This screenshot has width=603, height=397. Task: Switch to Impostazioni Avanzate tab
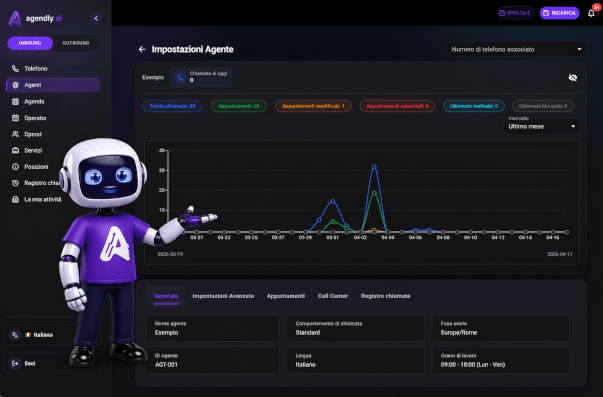(223, 296)
